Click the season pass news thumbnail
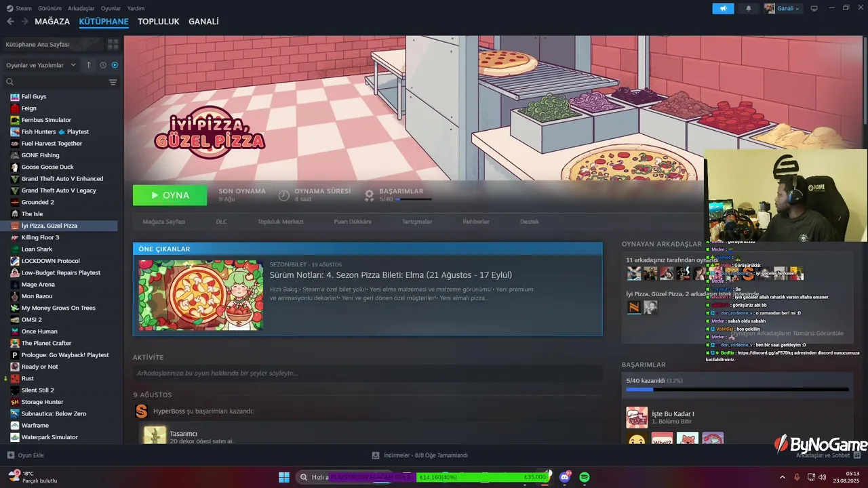 coord(201,295)
